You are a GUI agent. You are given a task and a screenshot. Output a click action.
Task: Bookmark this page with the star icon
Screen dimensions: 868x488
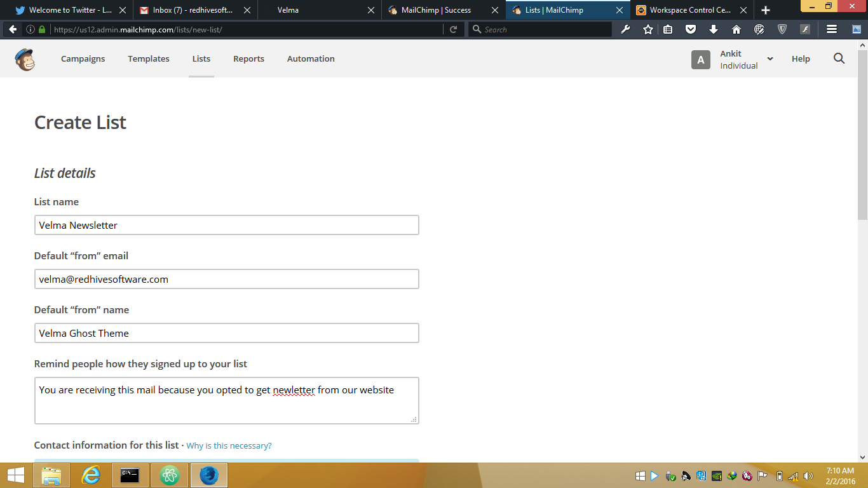click(648, 29)
